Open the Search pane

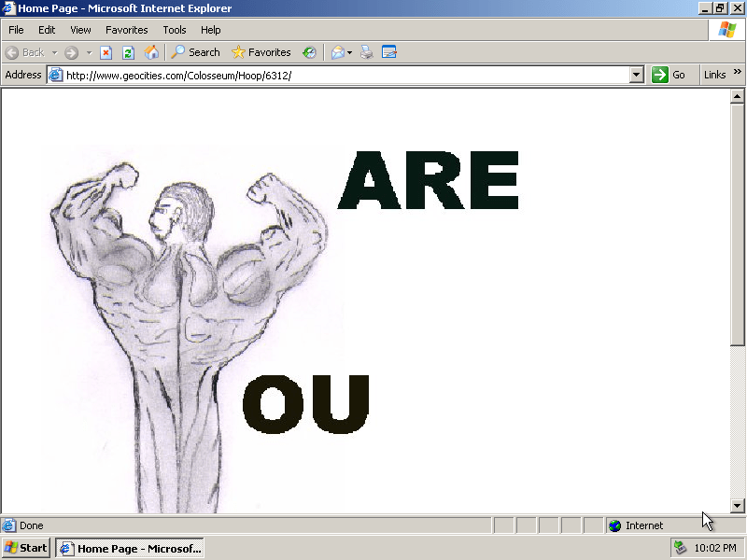point(195,52)
